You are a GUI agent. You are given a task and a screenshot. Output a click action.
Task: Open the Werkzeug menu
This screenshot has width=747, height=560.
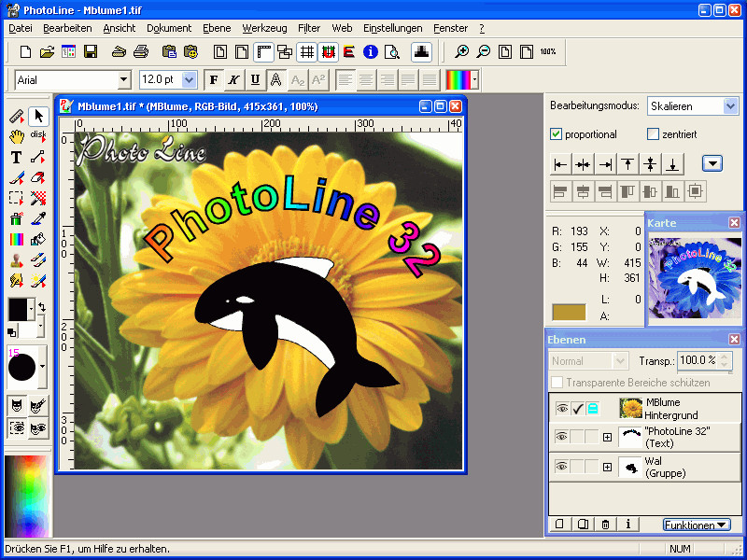265,28
